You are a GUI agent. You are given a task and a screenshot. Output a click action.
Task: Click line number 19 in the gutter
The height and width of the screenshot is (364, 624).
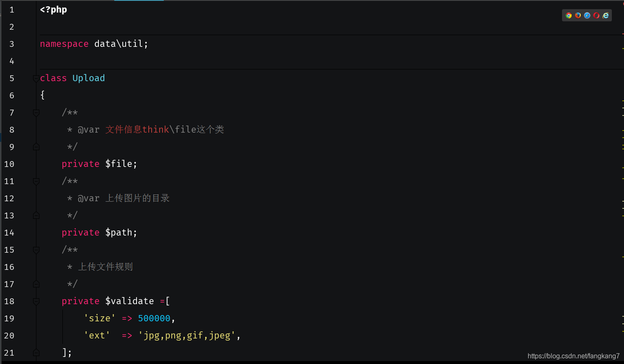coord(9,318)
